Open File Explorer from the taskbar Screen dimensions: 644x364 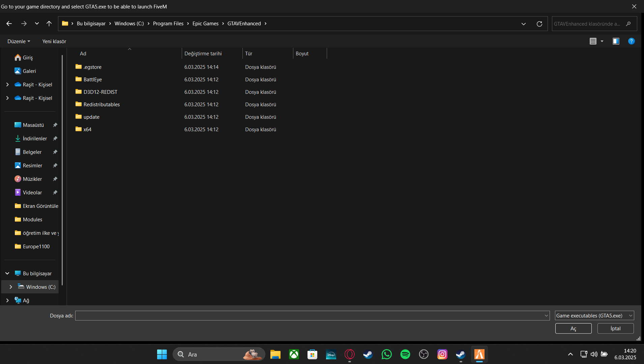[275, 354]
